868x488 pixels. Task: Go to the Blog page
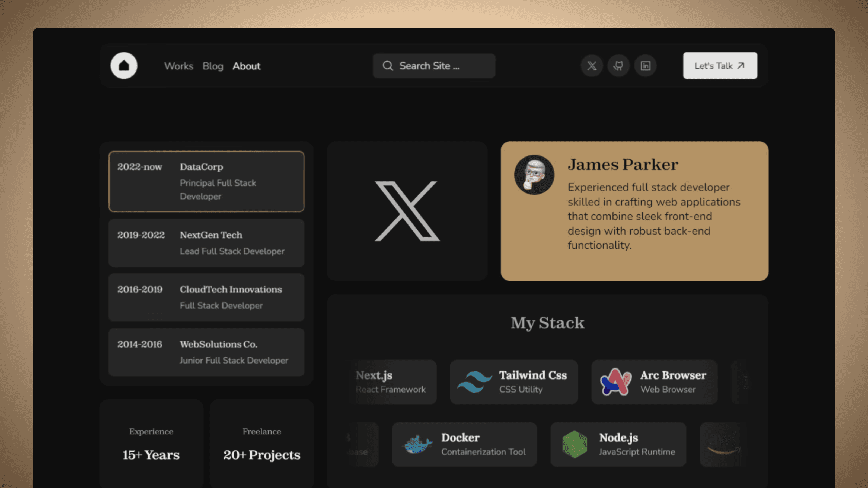[213, 66]
